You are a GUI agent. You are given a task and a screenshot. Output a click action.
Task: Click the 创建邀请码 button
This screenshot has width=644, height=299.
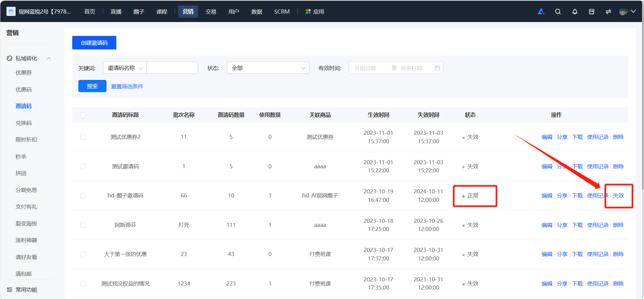[94, 43]
